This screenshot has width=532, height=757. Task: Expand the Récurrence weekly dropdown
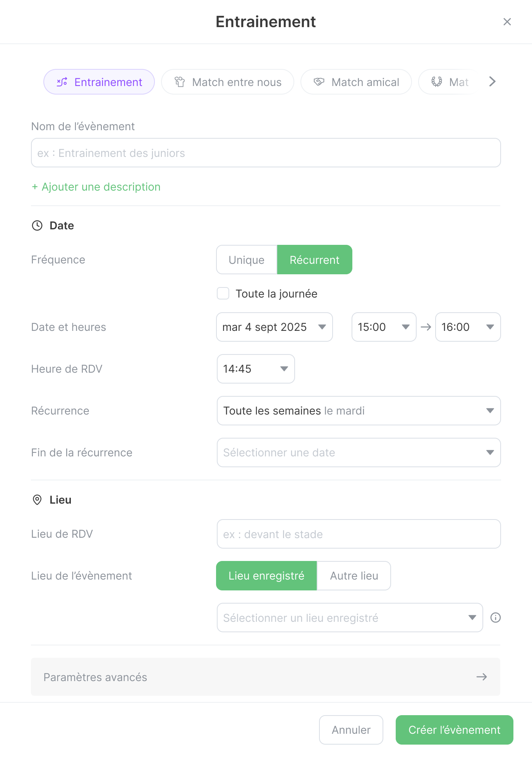[359, 411]
